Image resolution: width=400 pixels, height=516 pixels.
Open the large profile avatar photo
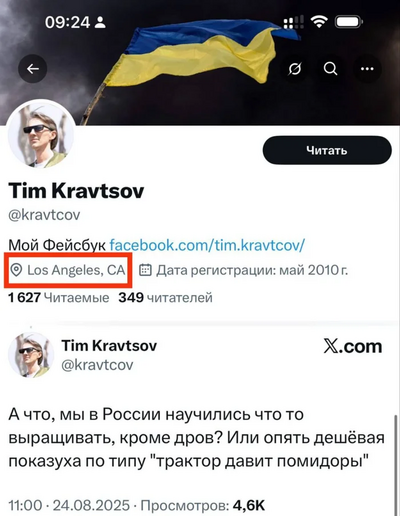pos(41,134)
